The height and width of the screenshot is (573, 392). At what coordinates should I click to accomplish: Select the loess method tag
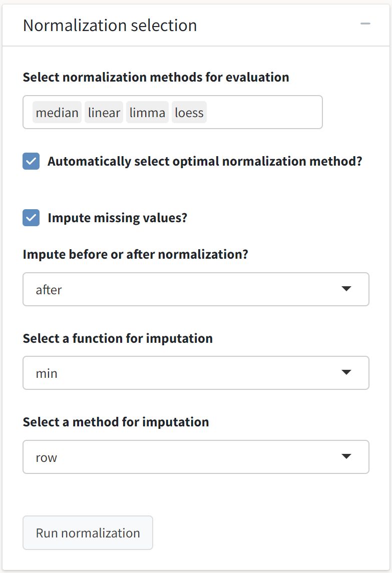click(189, 113)
